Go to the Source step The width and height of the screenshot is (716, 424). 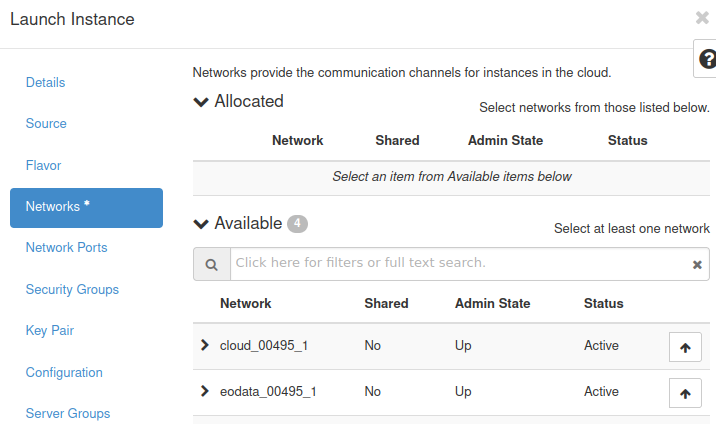46,124
